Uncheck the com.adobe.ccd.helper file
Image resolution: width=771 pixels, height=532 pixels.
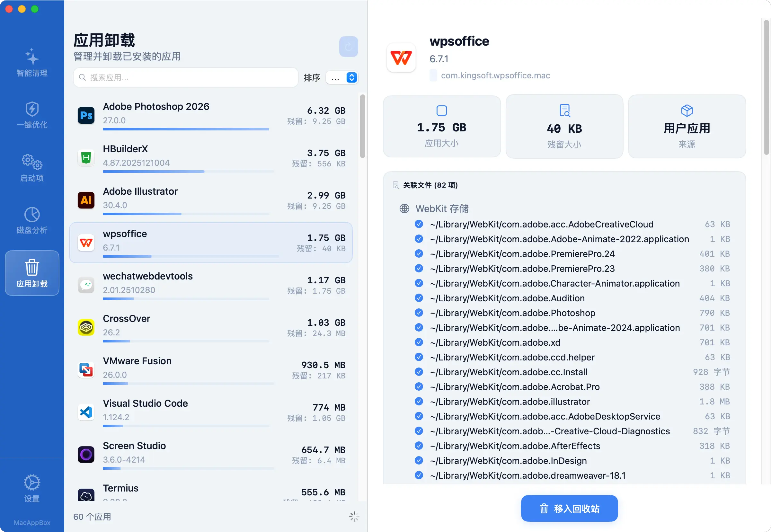pos(419,357)
